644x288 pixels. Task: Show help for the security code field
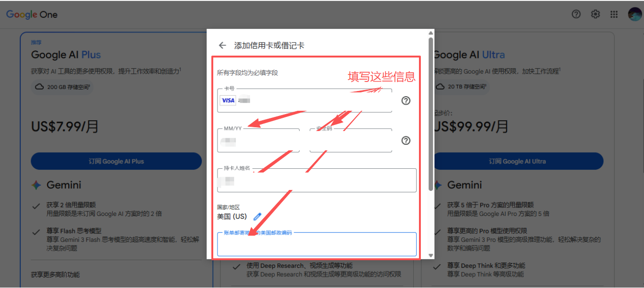[406, 140]
